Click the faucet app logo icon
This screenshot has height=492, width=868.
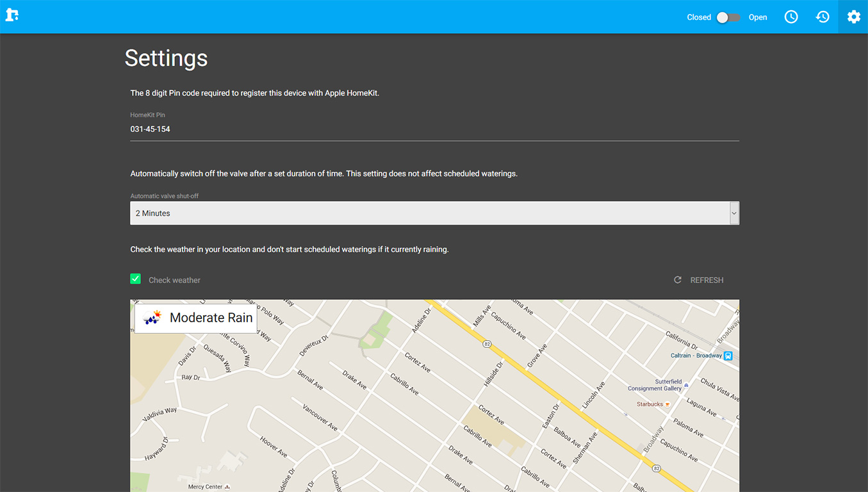click(12, 15)
